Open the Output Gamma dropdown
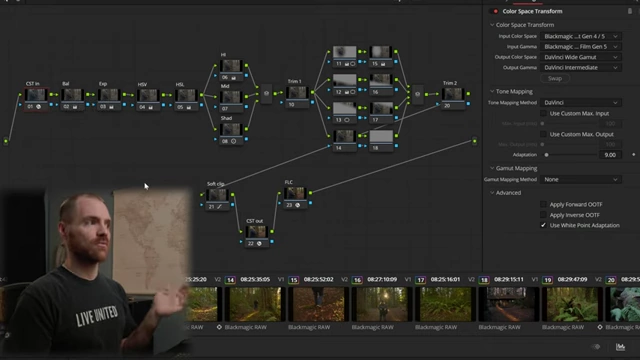 581,67
